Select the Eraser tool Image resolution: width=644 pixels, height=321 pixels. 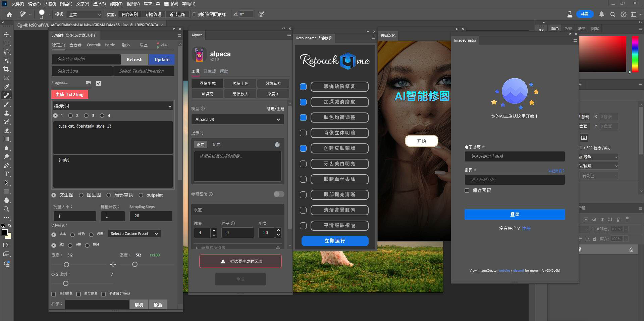[x=6, y=130]
